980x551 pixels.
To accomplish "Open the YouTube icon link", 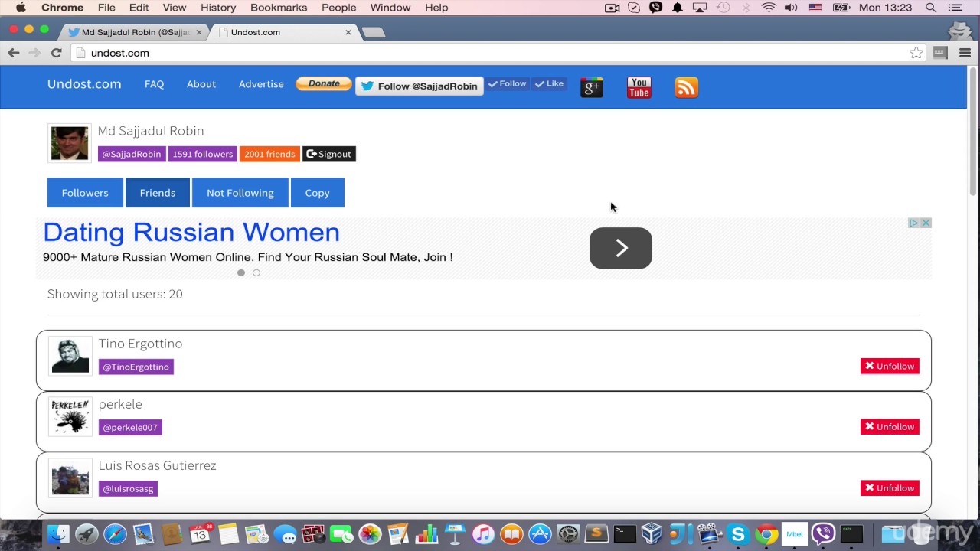I will [x=639, y=88].
